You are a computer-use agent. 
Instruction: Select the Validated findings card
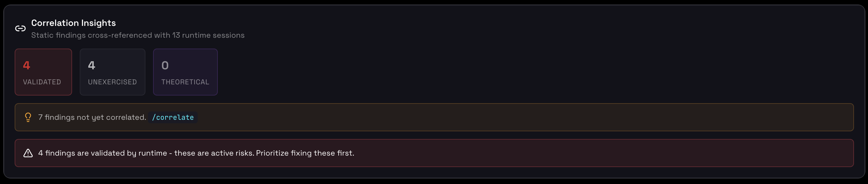pyautogui.click(x=43, y=72)
